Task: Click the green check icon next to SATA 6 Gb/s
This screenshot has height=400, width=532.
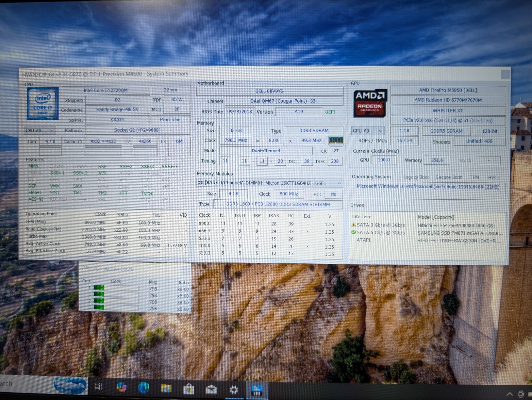Action: 353,232
